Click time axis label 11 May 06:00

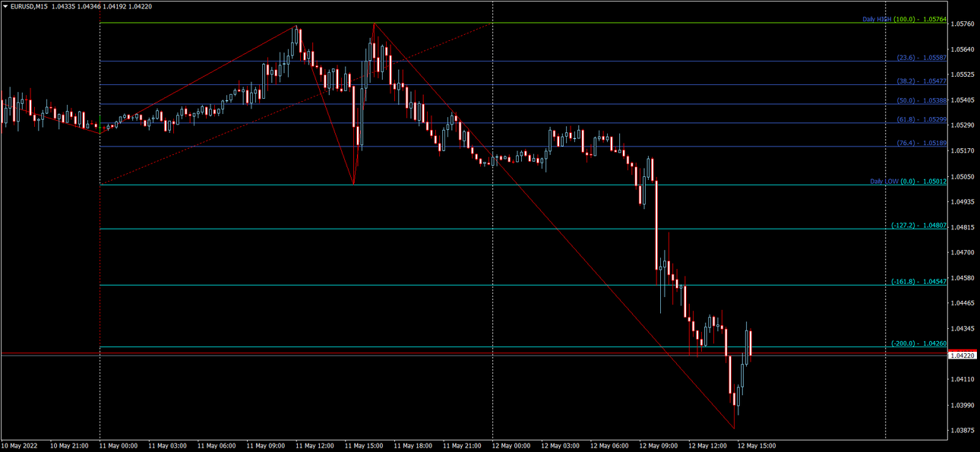tap(217, 446)
